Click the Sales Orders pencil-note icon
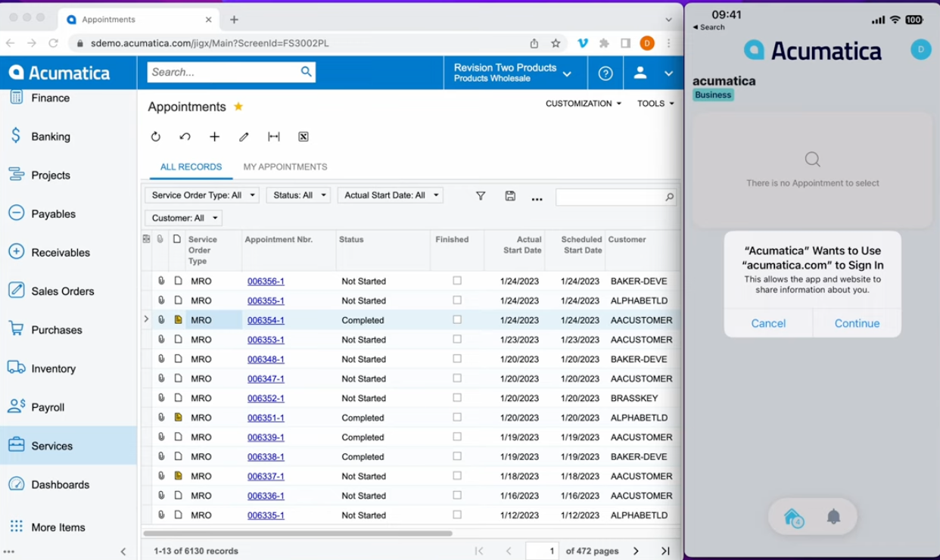 16,291
